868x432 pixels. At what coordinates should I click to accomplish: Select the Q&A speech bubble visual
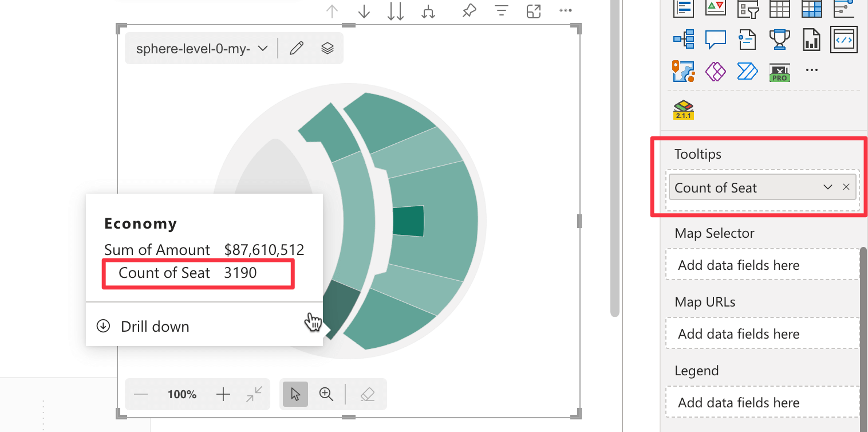click(716, 40)
